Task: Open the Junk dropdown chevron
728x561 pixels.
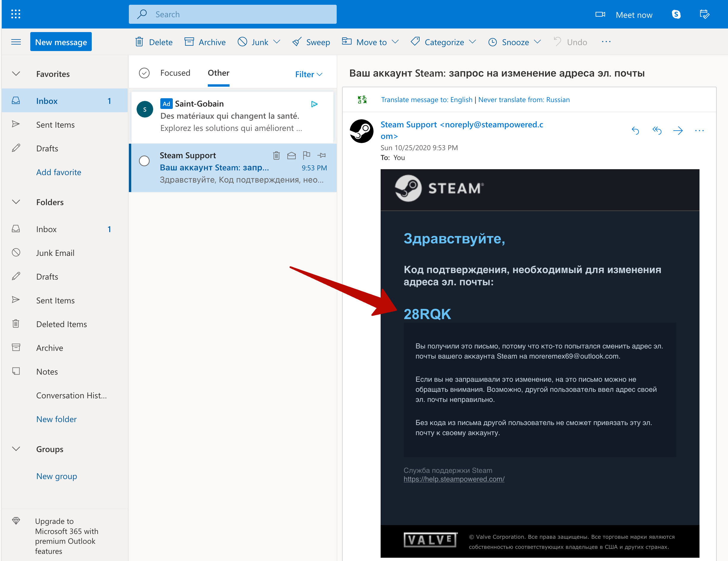Action: pos(277,42)
